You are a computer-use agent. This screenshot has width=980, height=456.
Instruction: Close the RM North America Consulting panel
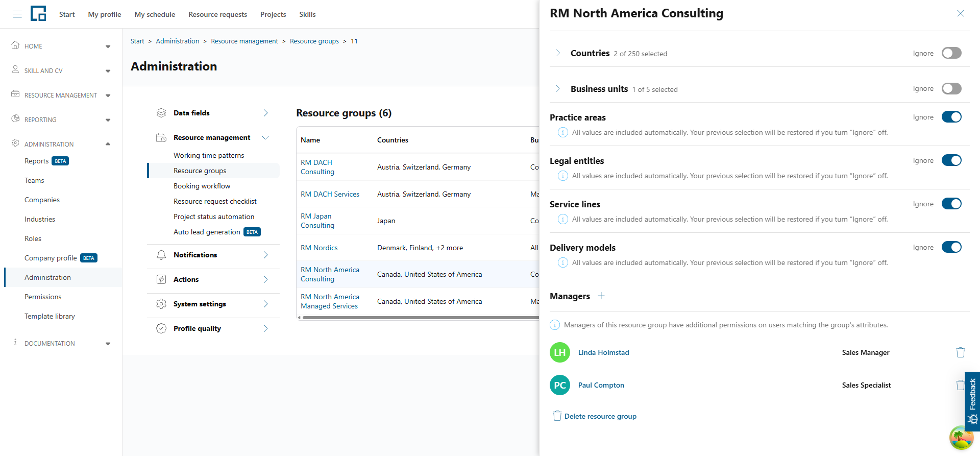coord(960,13)
